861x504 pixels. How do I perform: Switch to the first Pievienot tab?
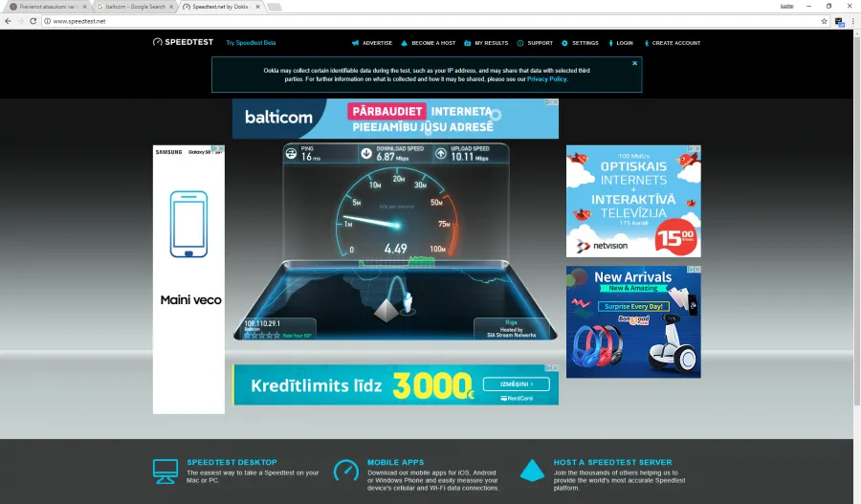pyautogui.click(x=47, y=7)
